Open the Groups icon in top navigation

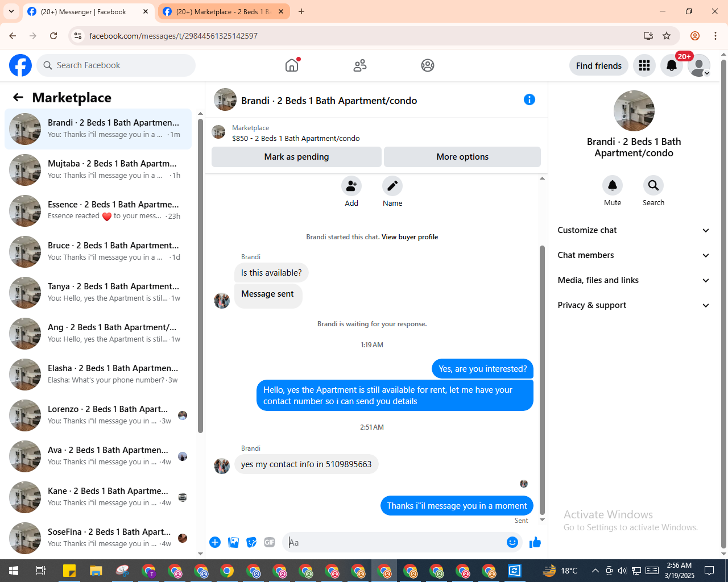428,65
